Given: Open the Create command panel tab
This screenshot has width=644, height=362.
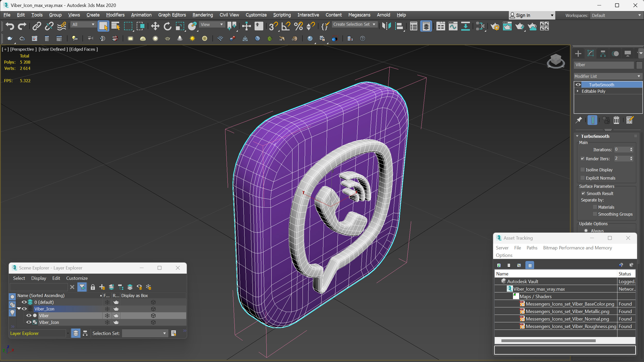Looking at the screenshot, I should (578, 54).
